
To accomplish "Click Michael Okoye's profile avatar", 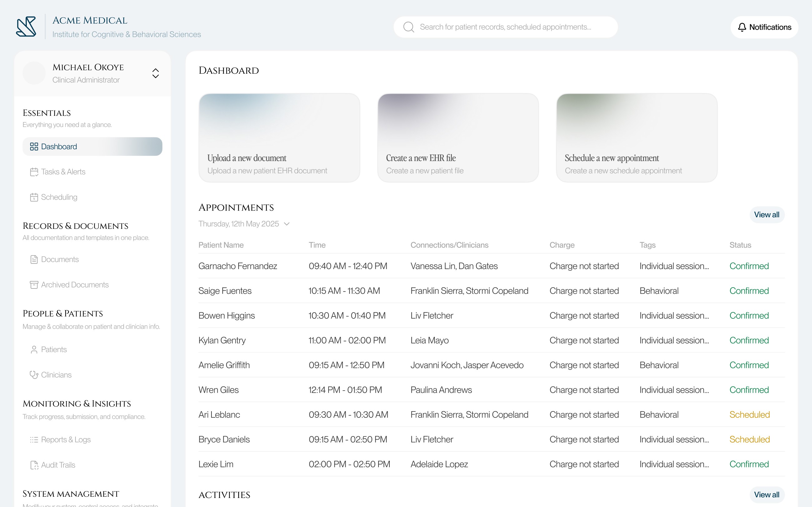I will (34, 73).
